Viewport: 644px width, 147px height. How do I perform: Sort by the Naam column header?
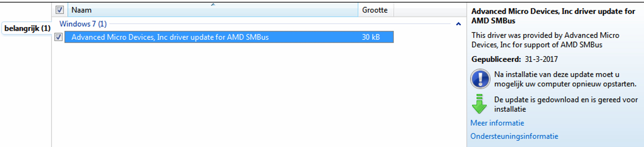(x=213, y=10)
